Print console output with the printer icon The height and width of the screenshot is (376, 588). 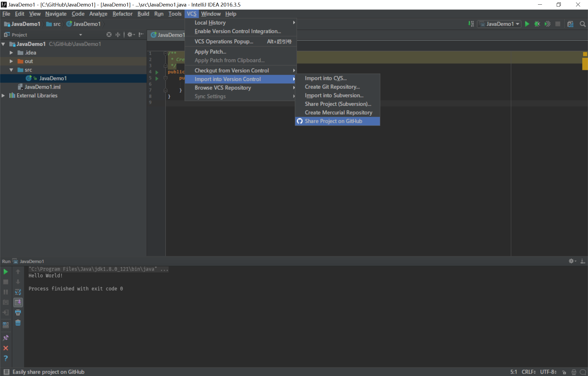pyautogui.click(x=18, y=313)
